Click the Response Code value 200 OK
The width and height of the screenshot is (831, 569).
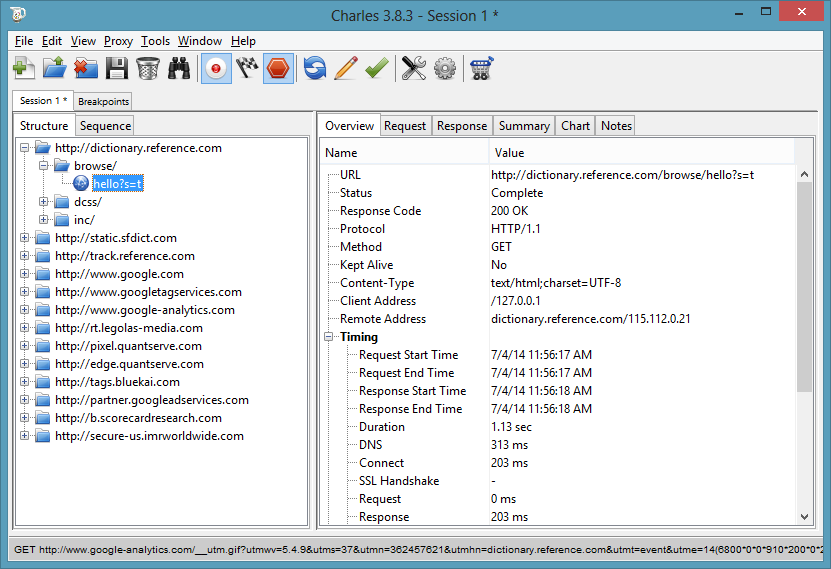[x=509, y=211]
